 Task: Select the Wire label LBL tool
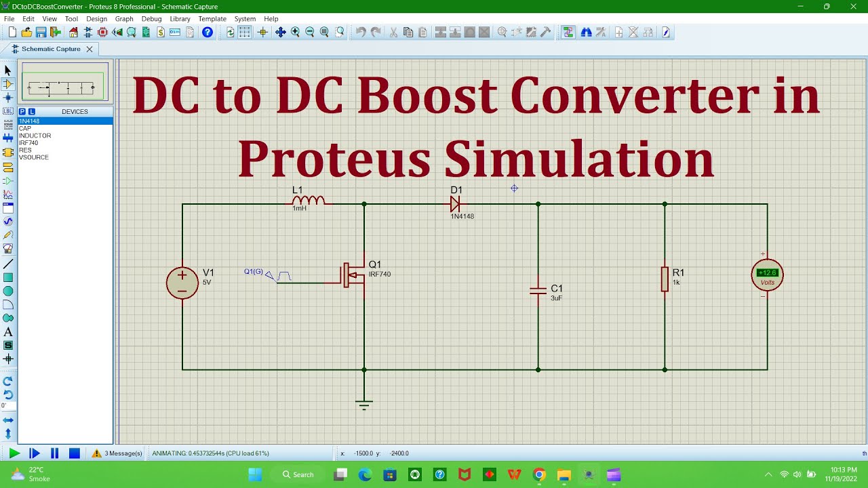pyautogui.click(x=8, y=111)
